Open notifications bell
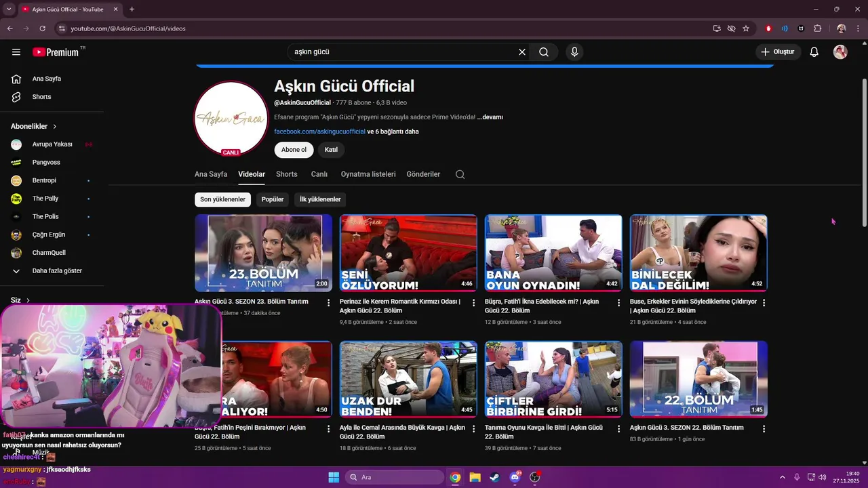 click(x=814, y=52)
